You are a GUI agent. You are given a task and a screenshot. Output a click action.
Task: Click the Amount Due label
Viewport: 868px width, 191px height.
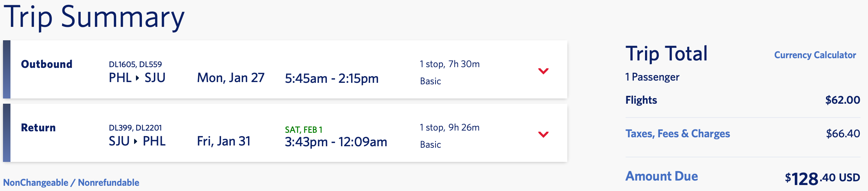tap(661, 176)
